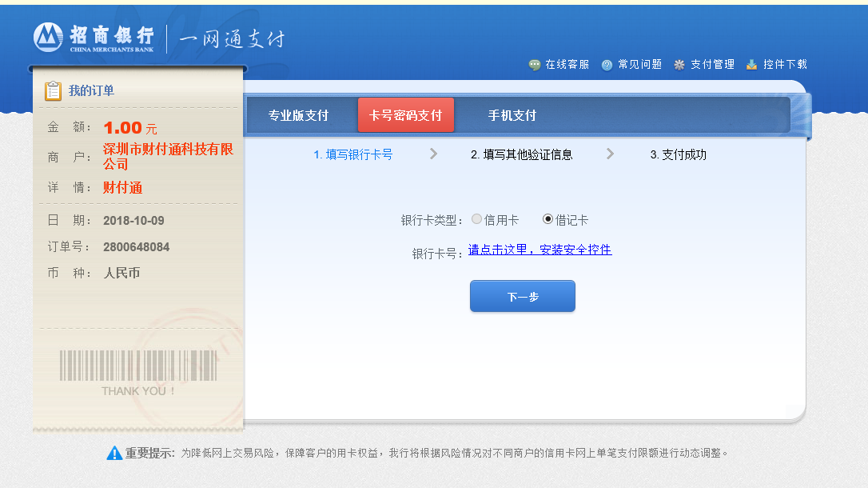Select the 信用卡 card type option

477,219
